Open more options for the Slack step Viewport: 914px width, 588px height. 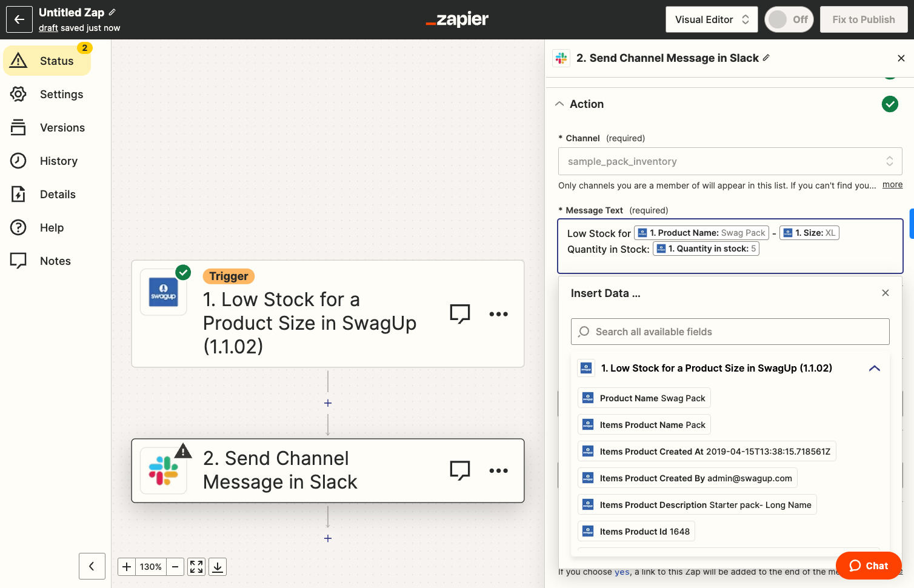(499, 470)
